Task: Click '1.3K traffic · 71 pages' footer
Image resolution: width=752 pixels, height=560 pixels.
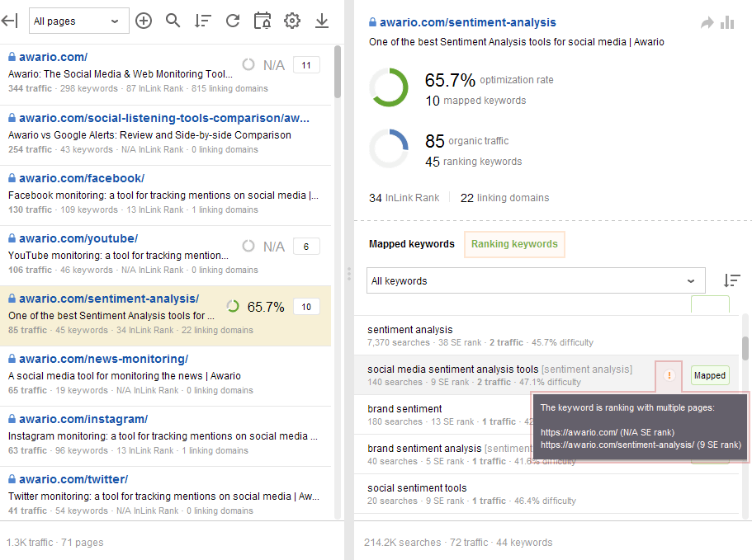Action: pyautogui.click(x=54, y=543)
